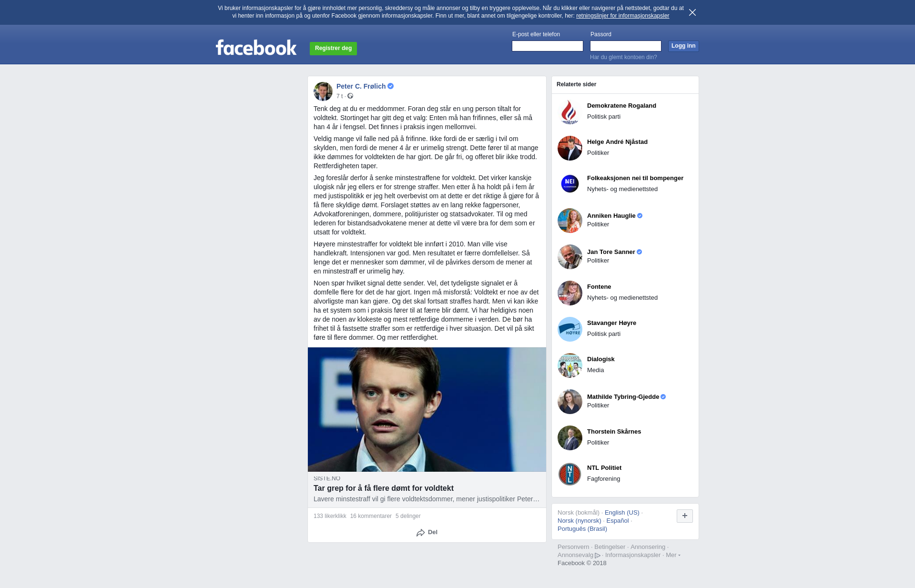This screenshot has height=588, width=915.
Task: Click the globe public visibility icon
Action: (350, 96)
